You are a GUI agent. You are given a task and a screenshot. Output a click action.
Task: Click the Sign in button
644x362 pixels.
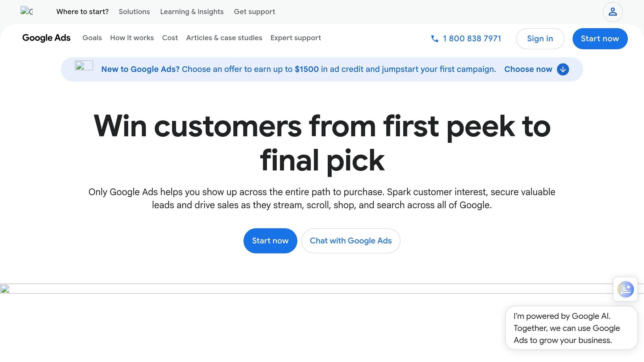click(540, 38)
